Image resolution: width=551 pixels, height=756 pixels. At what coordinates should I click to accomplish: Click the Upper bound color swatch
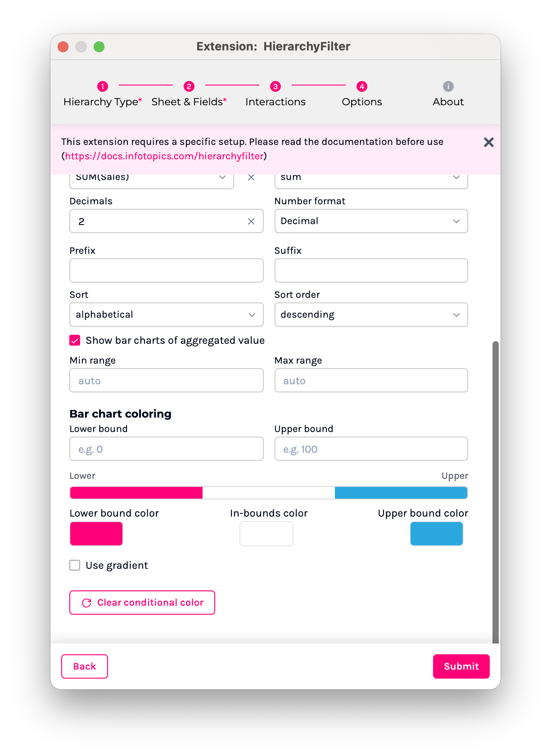[436, 534]
